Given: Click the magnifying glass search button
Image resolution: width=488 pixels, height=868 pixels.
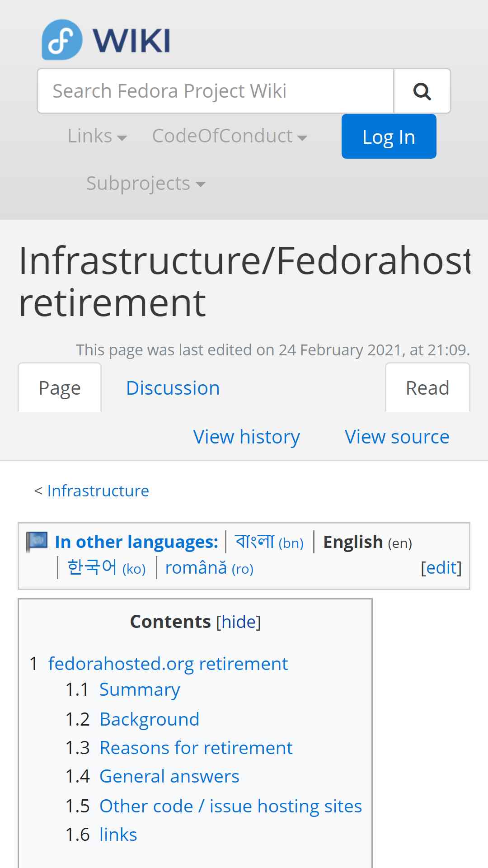Looking at the screenshot, I should pyautogui.click(x=422, y=91).
